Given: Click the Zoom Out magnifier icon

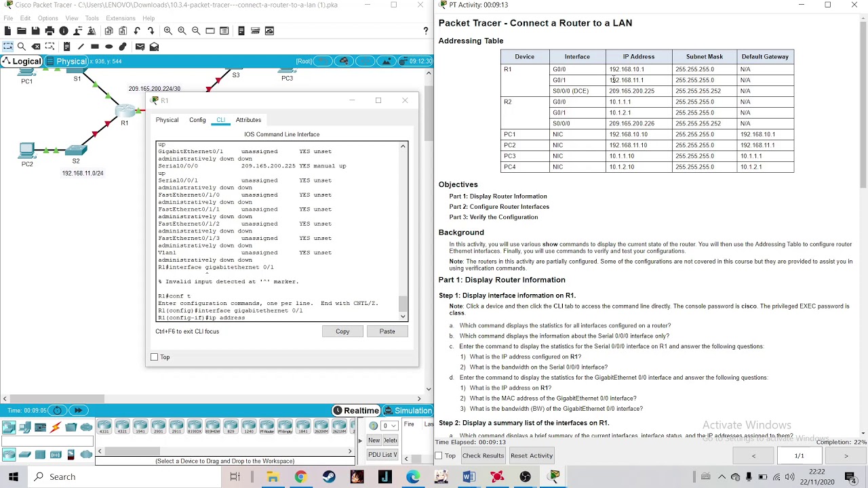Looking at the screenshot, I should [196, 30].
